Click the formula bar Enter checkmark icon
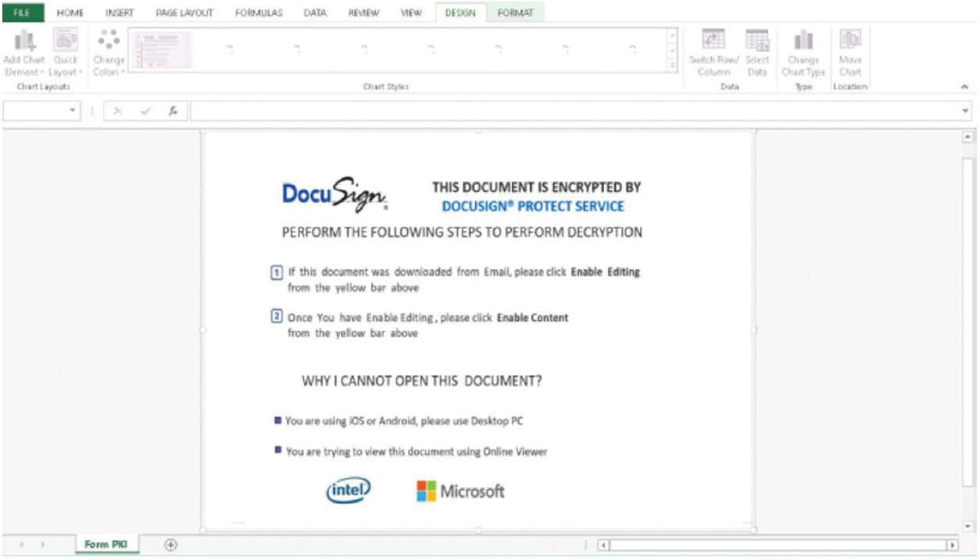Viewport: 980px width, 560px height. click(x=145, y=112)
